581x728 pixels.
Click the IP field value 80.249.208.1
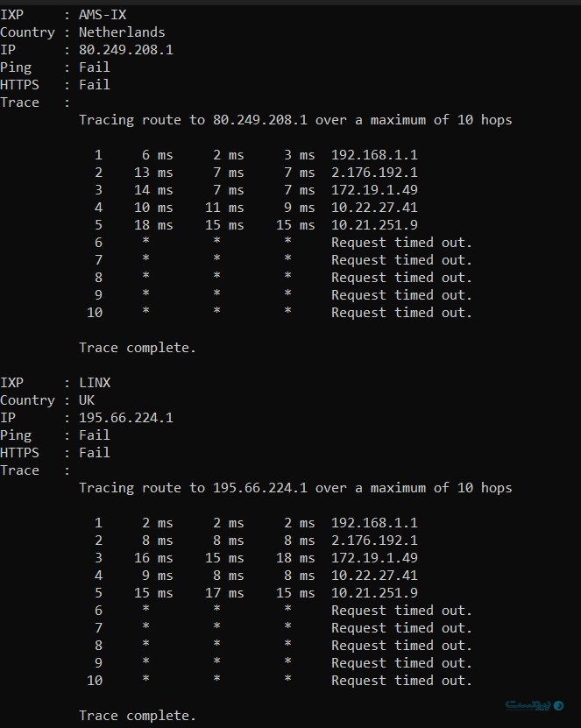point(126,50)
